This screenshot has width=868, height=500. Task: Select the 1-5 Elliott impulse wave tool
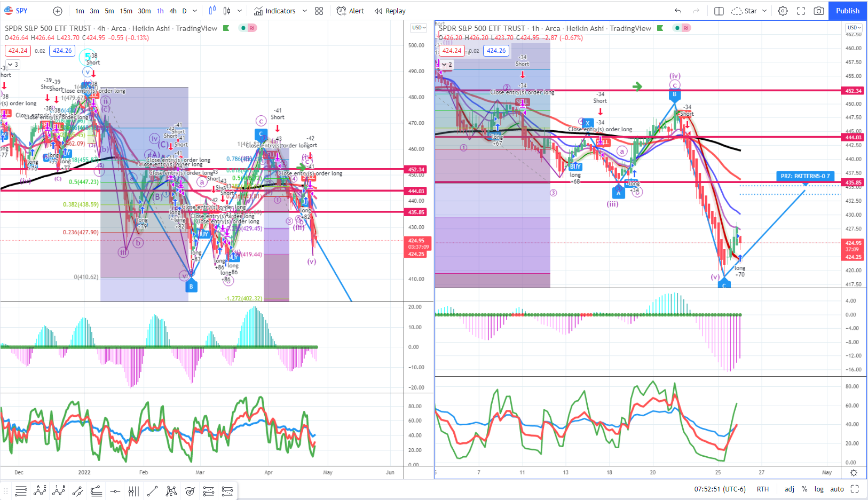pyautogui.click(x=59, y=491)
